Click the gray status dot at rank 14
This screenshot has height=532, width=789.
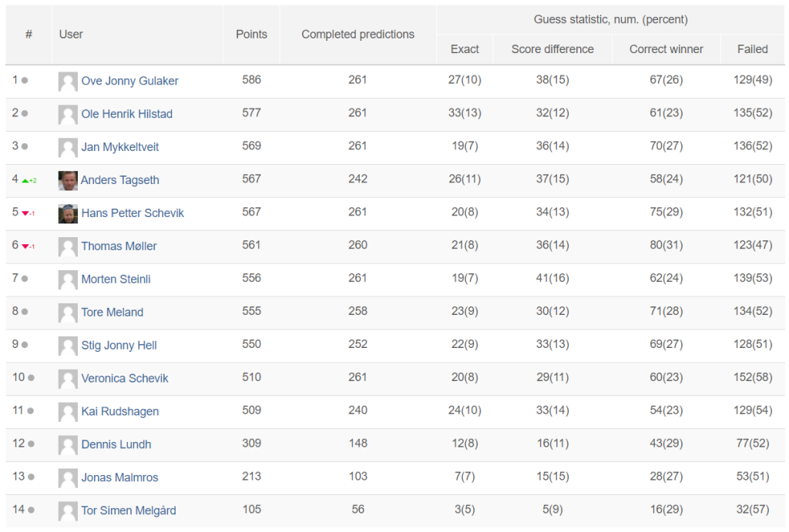point(31,510)
